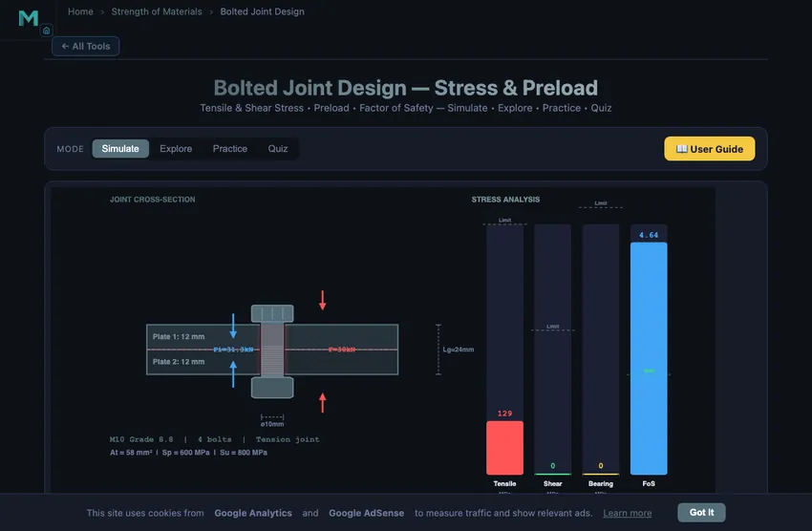Switch to Simulate mode
Image resolution: width=812 pixels, height=531 pixels.
[120, 149]
